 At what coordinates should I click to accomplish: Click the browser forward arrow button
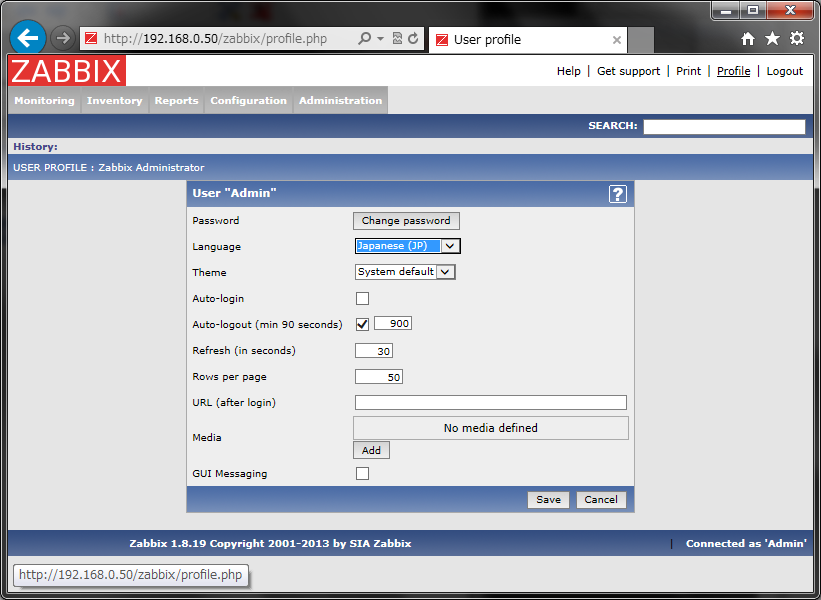(63, 38)
